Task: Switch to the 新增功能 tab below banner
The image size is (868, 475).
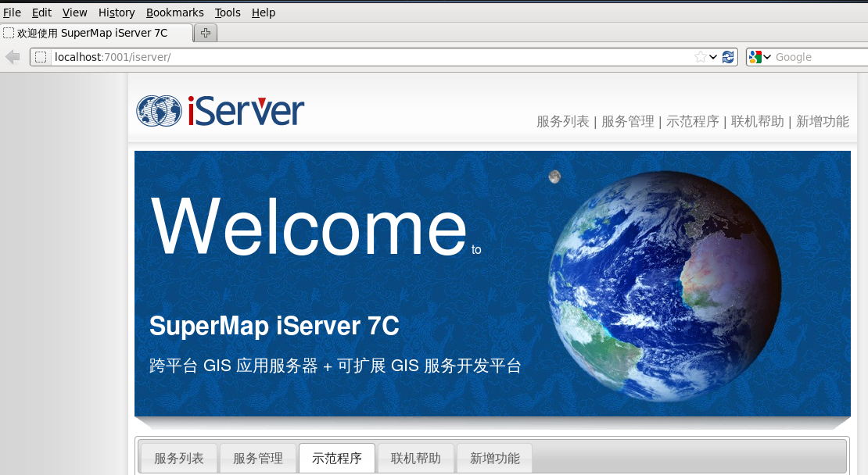Action: pos(495,458)
